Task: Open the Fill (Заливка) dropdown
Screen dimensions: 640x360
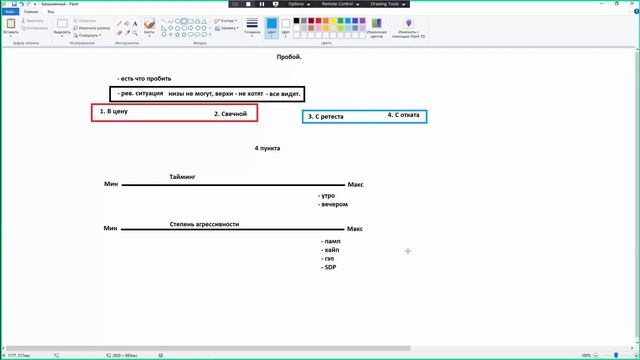Action: coord(226,28)
